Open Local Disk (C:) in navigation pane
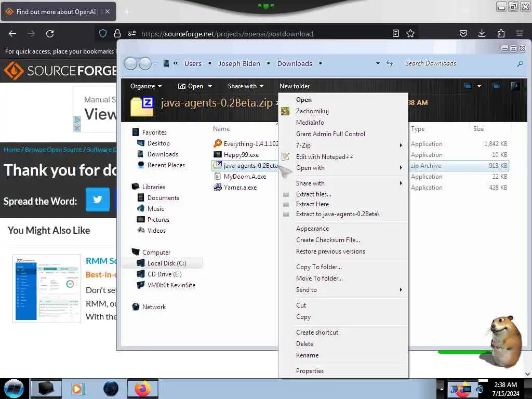 (167, 263)
